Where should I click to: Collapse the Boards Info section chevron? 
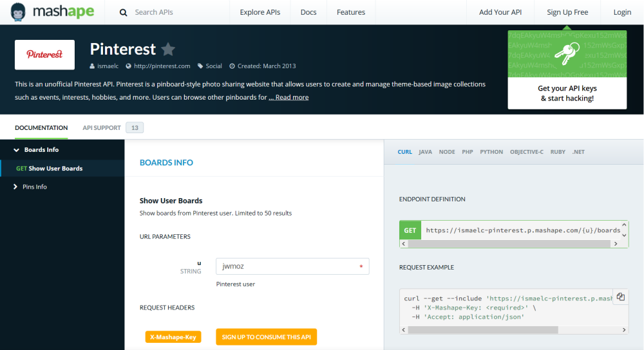pyautogui.click(x=17, y=150)
